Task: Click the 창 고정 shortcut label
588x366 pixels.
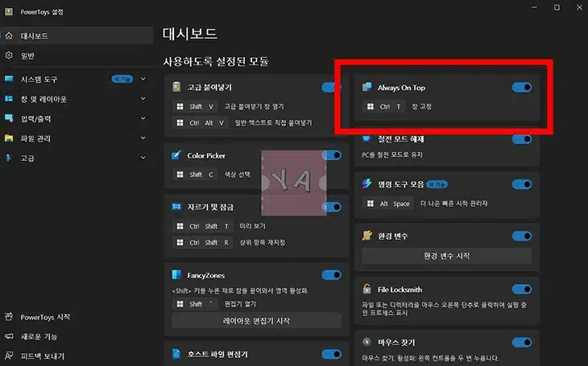Action: pyautogui.click(x=421, y=106)
